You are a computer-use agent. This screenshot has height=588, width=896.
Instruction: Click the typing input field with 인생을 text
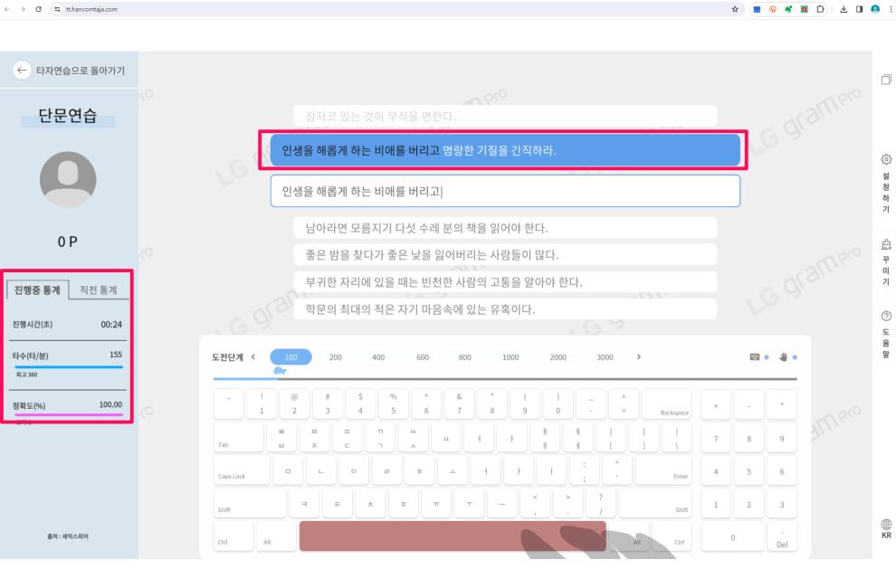click(505, 190)
